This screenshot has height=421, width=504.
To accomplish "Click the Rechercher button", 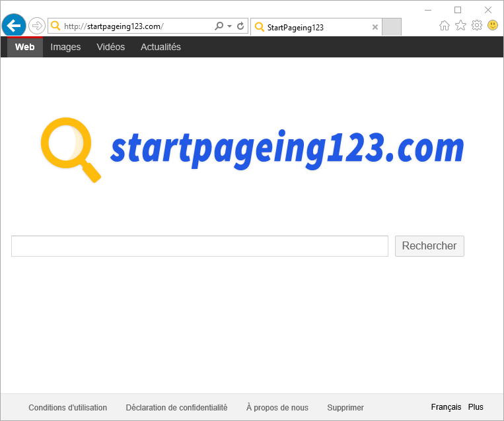I will pyautogui.click(x=429, y=246).
